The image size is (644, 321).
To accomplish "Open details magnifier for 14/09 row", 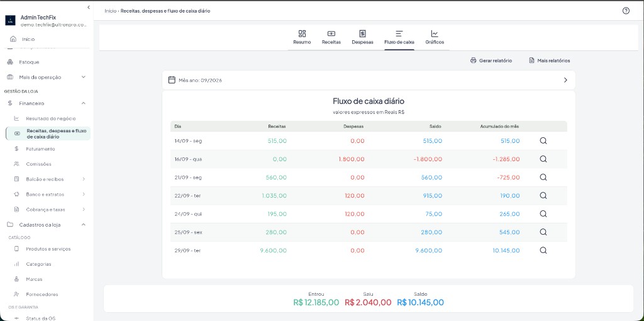I will point(543,140).
